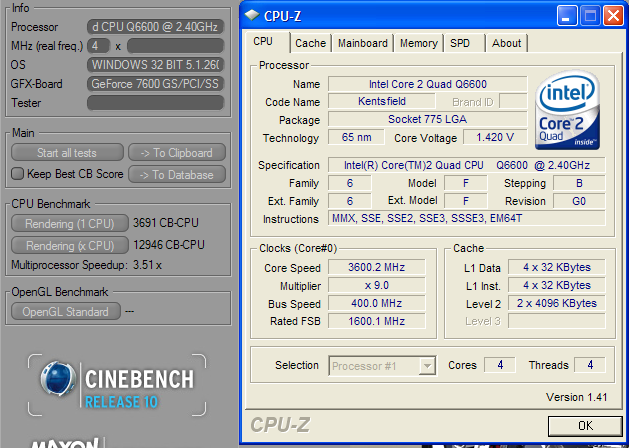Click the 12946 CB-CPU score
This screenshot has width=629, height=448.
click(x=169, y=245)
